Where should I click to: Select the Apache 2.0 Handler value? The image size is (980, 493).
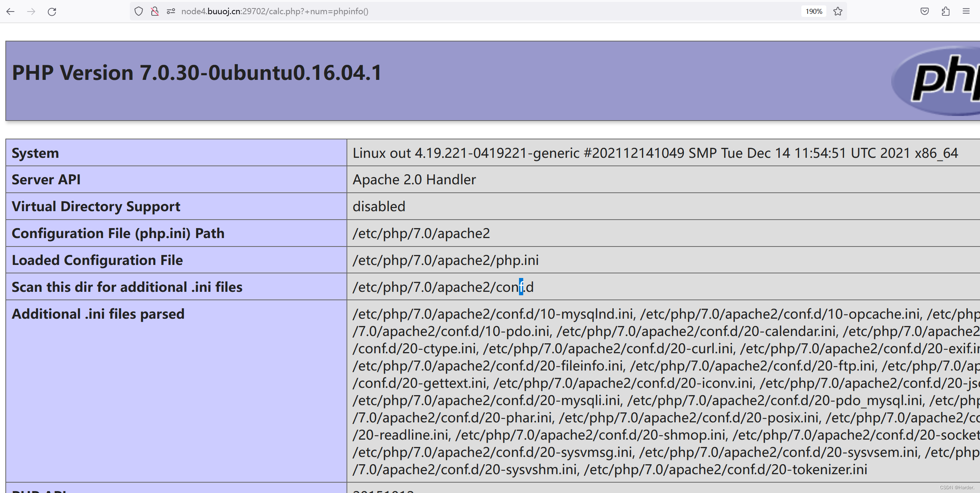click(x=414, y=180)
